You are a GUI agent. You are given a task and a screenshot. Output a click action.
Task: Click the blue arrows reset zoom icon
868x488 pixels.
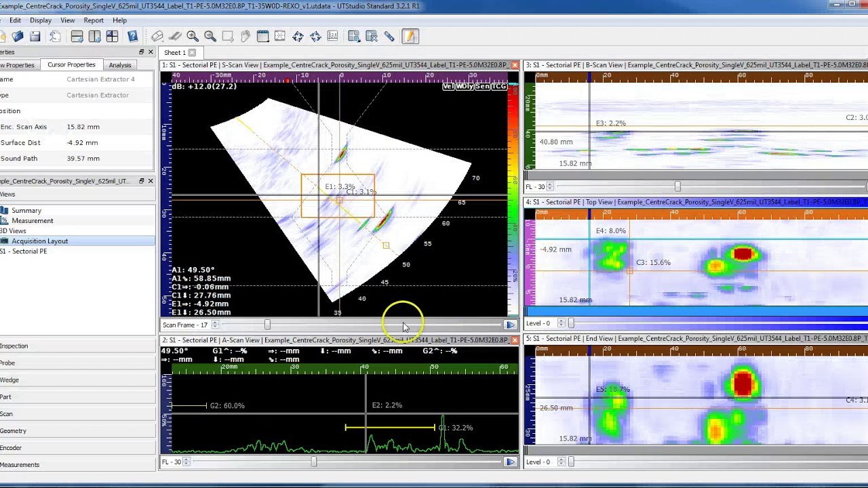[315, 37]
